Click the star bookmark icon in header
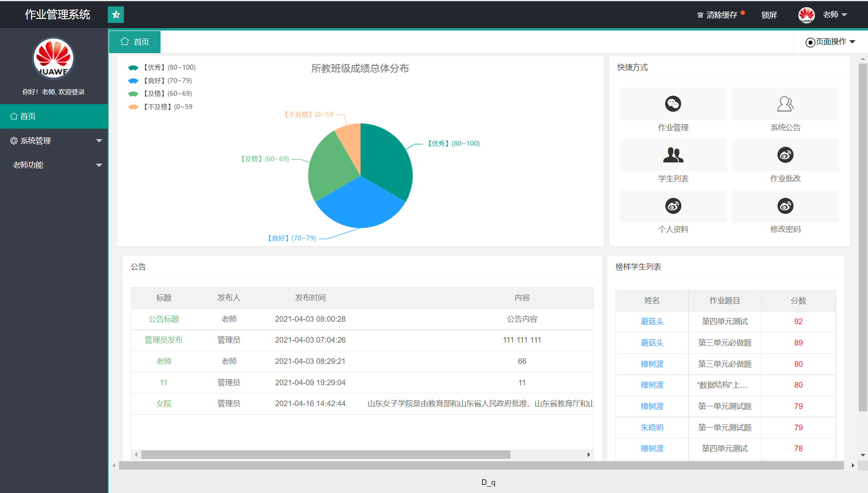The height and width of the screenshot is (493, 868). click(x=116, y=15)
